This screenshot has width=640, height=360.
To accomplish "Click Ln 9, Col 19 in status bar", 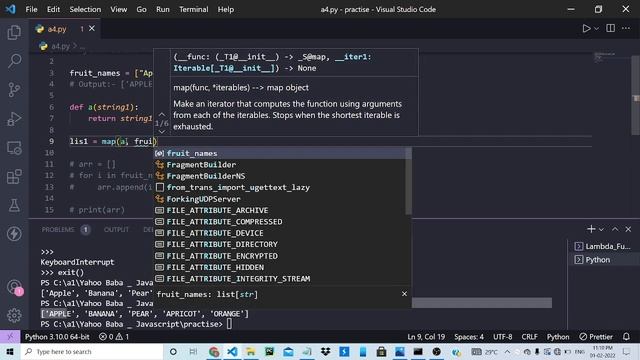I will pyautogui.click(x=426, y=337).
